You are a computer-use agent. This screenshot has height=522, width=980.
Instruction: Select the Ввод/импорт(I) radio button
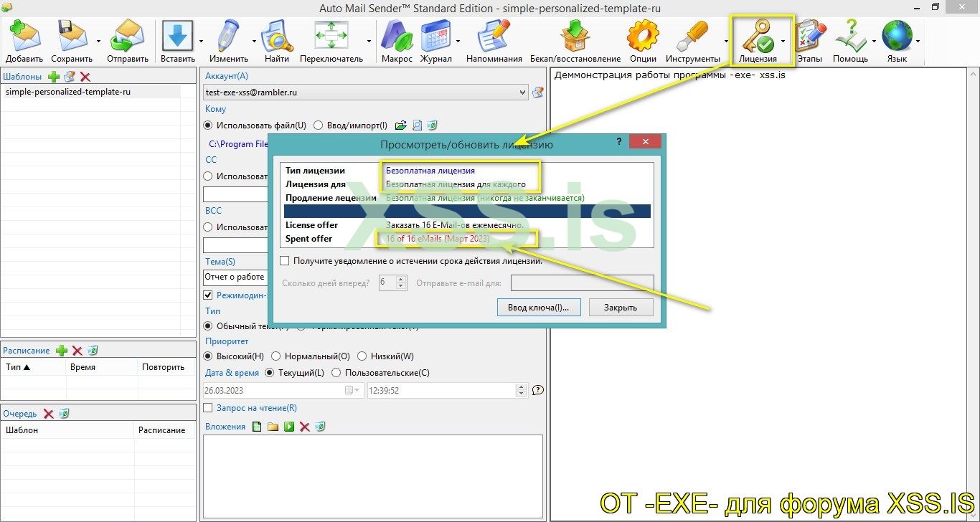click(x=319, y=125)
